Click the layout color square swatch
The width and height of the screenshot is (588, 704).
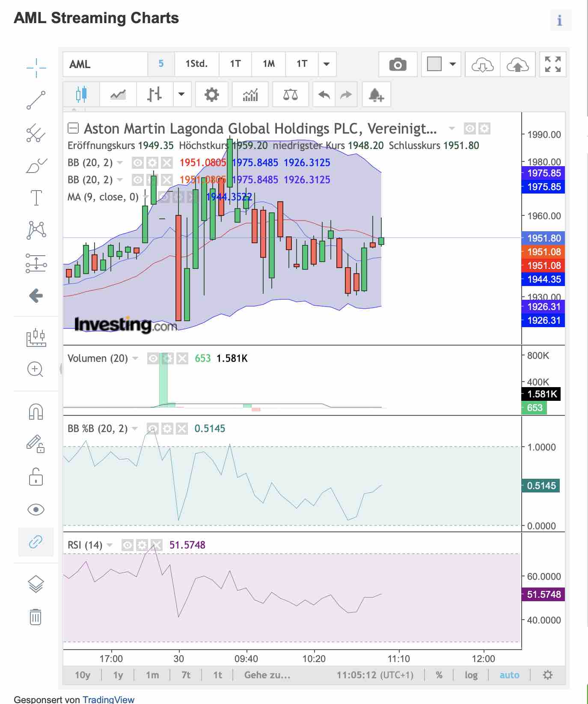point(434,64)
